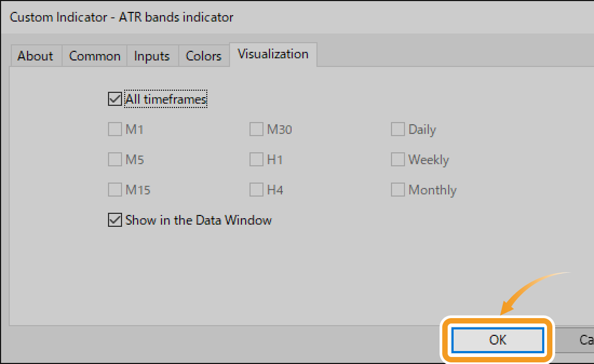Tick the Monthly timeframe checkbox
594x364 pixels.
(x=397, y=190)
